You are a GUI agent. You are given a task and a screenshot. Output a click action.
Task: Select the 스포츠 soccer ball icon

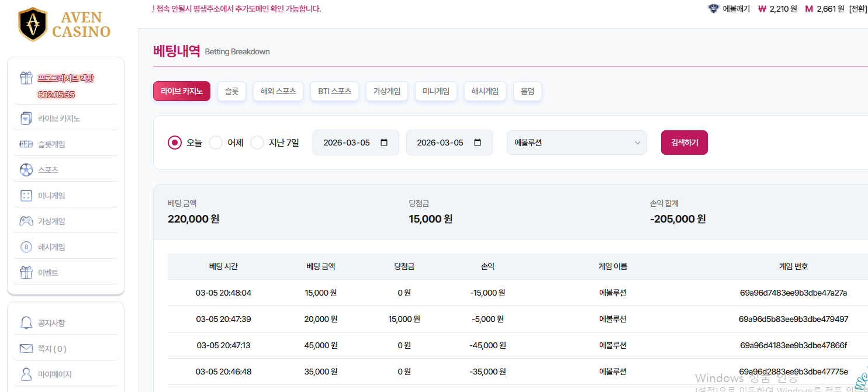click(x=26, y=170)
